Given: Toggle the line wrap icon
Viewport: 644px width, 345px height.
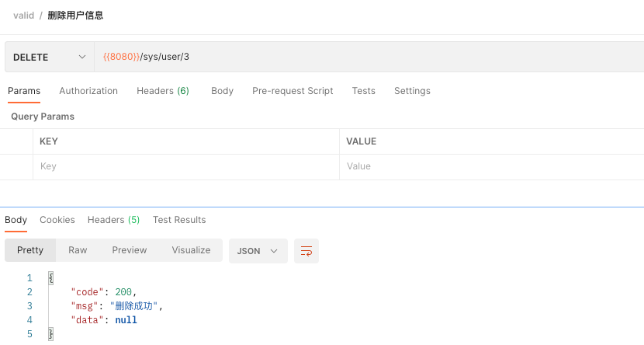Looking at the screenshot, I should 306,251.
